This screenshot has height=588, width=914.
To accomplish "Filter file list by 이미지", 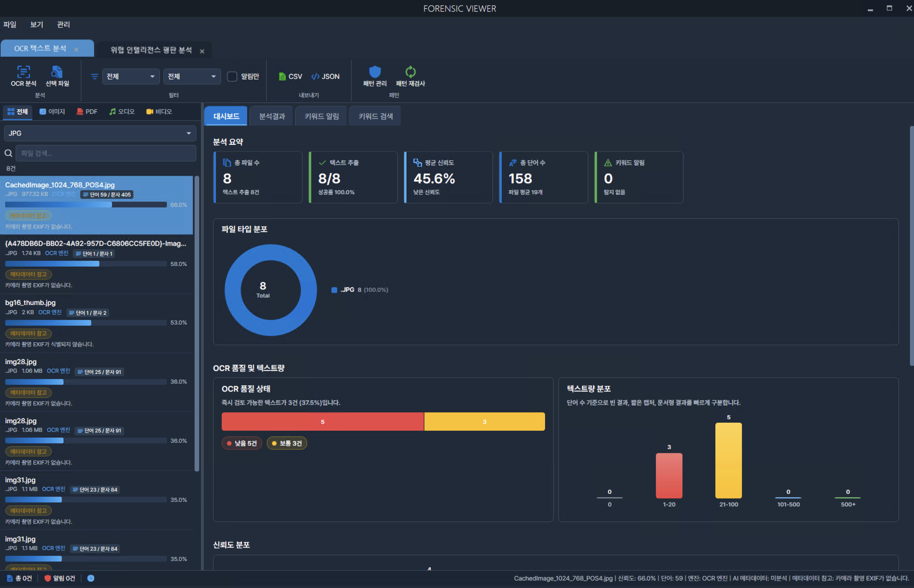I will tap(52, 111).
